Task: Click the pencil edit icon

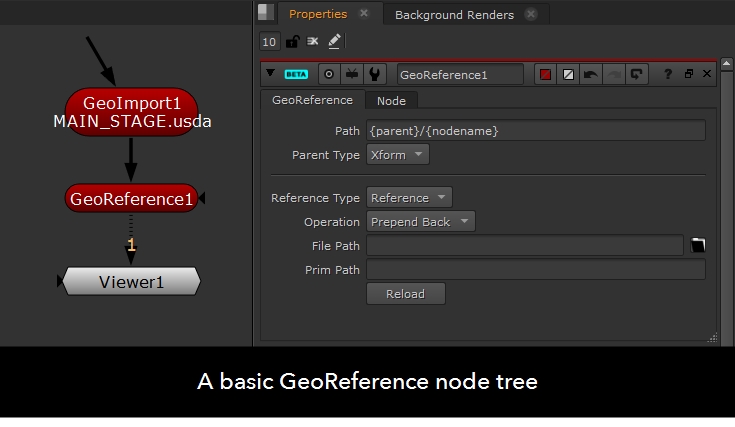Action: [334, 41]
